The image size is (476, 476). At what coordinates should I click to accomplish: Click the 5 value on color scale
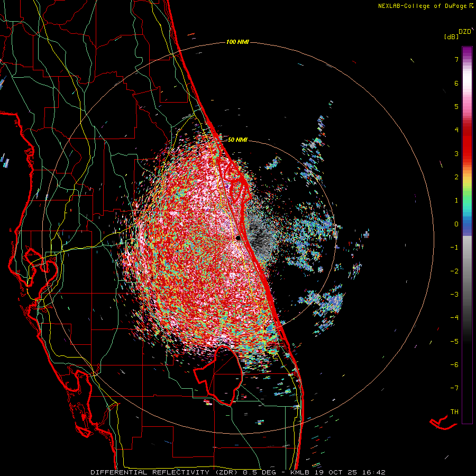[456, 106]
